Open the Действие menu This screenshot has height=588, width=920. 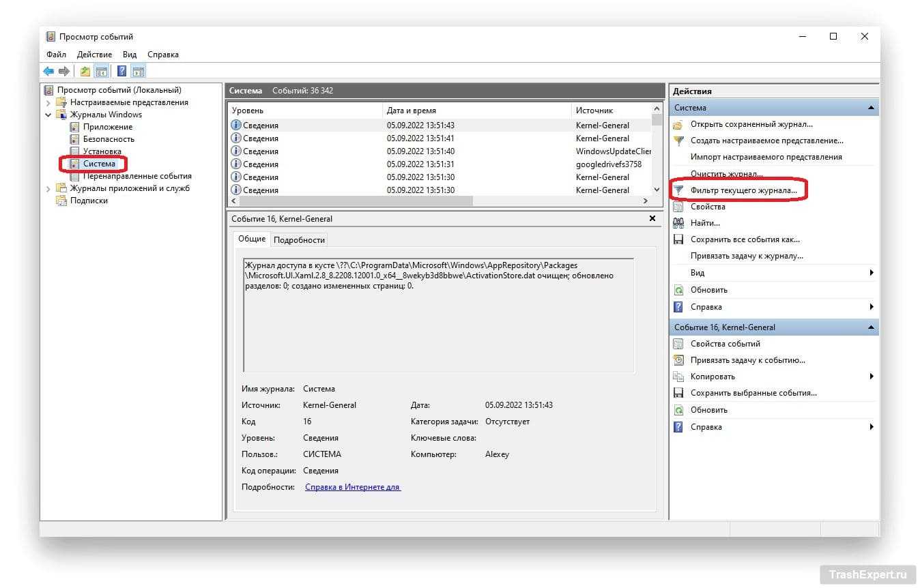[94, 55]
